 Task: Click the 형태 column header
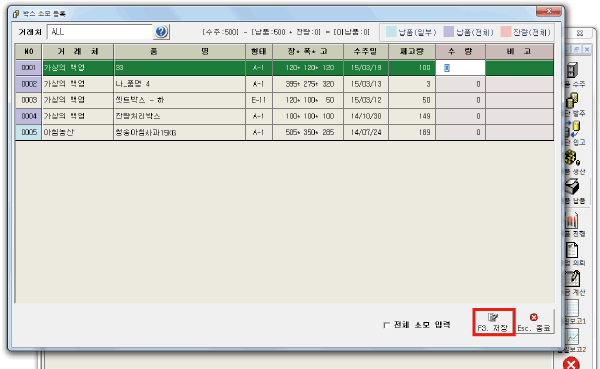[259, 51]
